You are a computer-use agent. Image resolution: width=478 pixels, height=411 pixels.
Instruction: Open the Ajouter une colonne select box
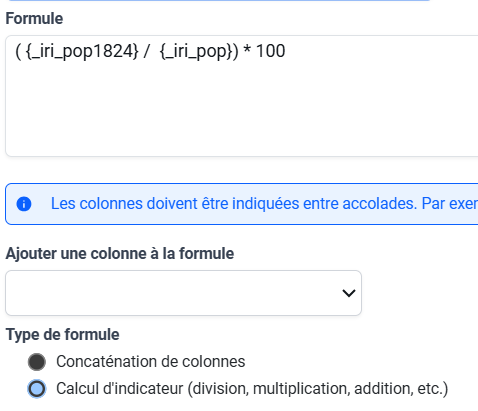[183, 293]
